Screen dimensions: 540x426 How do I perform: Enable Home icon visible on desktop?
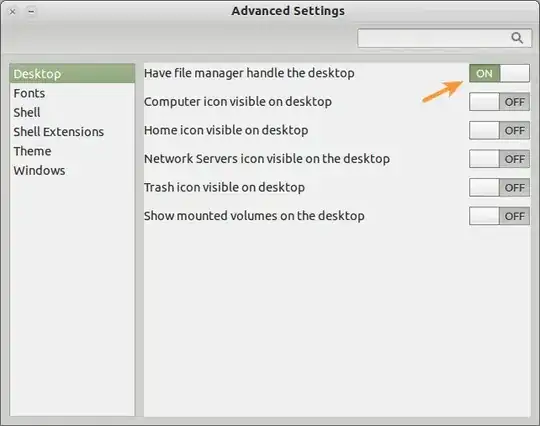tap(499, 131)
